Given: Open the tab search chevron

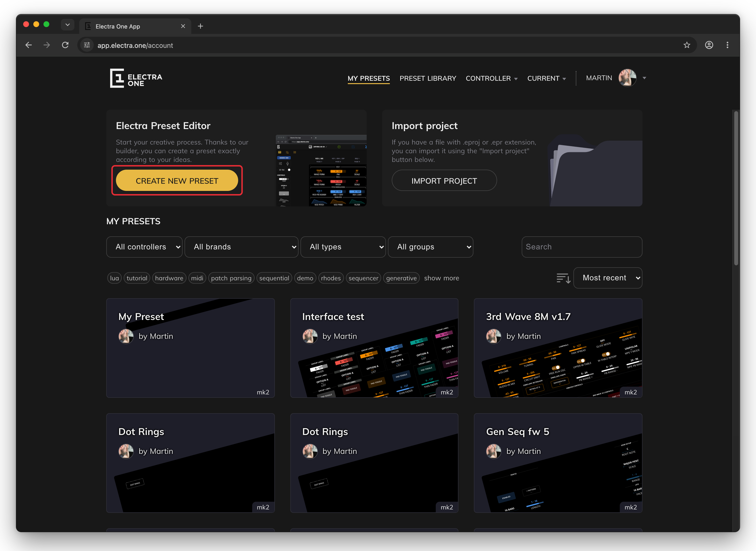Looking at the screenshot, I should point(68,25).
